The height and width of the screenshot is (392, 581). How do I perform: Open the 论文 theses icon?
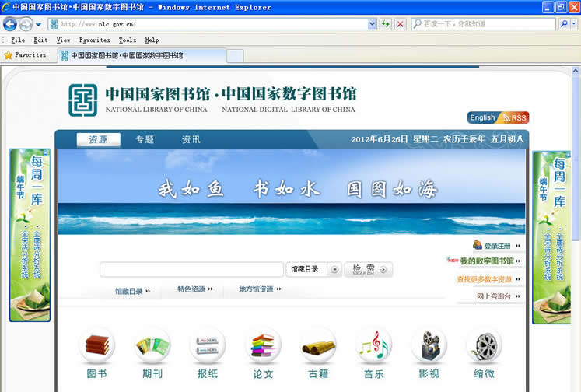click(x=263, y=345)
